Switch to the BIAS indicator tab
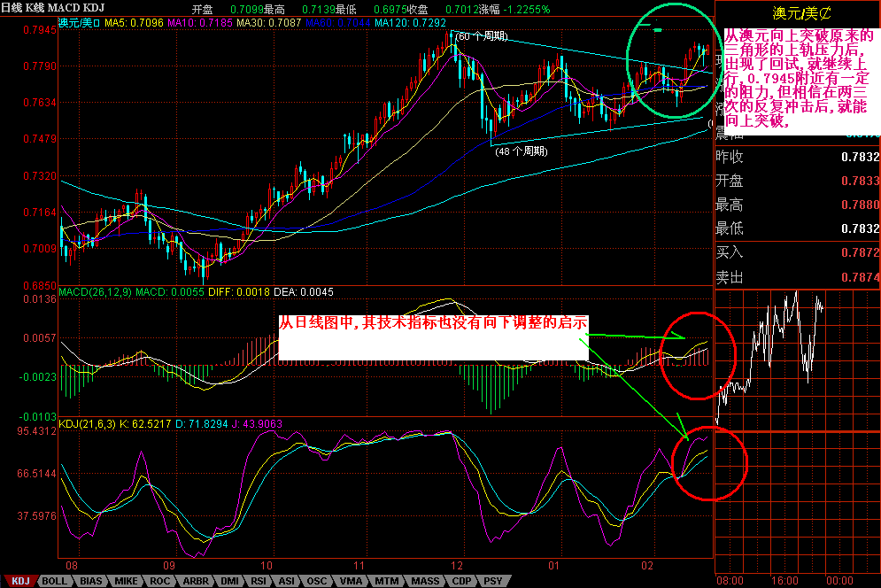Image resolution: width=881 pixels, height=588 pixels. [x=91, y=581]
